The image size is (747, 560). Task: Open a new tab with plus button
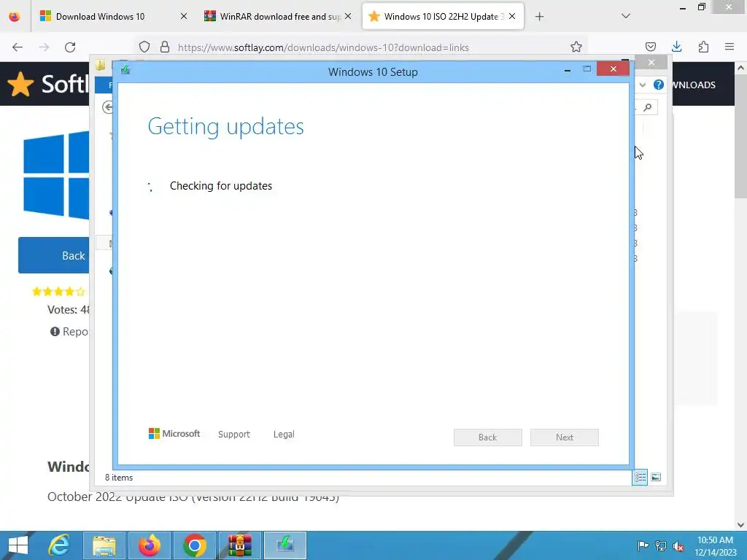(x=539, y=17)
